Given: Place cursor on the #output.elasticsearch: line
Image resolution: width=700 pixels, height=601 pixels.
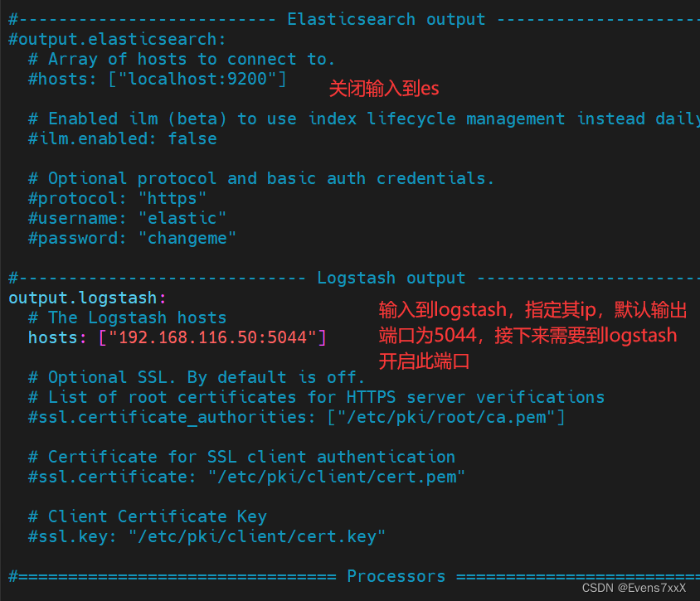Looking at the screenshot, I should 117,39.
